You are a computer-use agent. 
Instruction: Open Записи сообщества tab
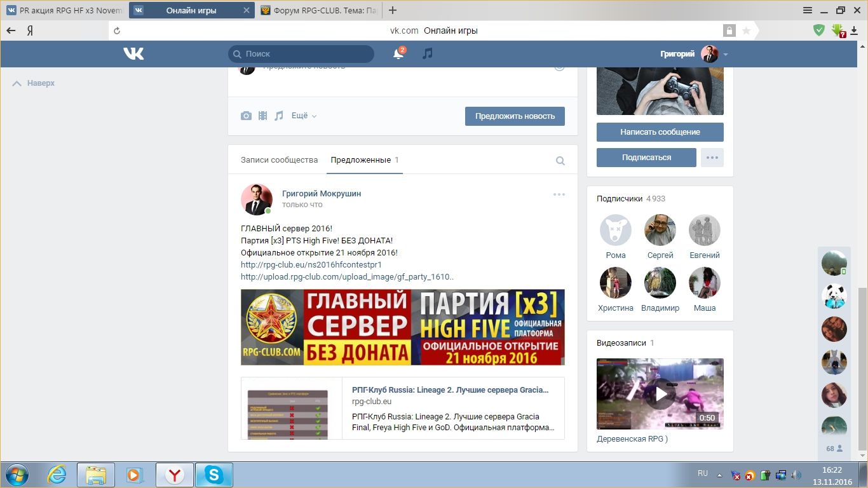coord(279,160)
